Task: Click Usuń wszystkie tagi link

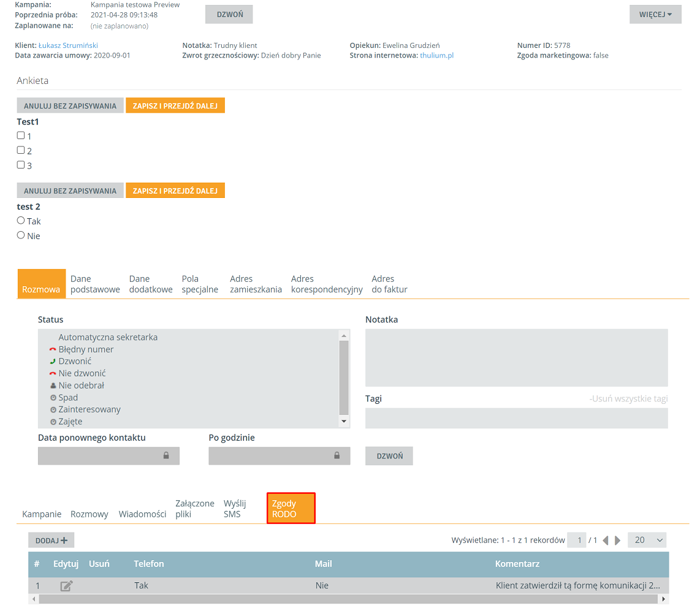Action: click(x=628, y=398)
